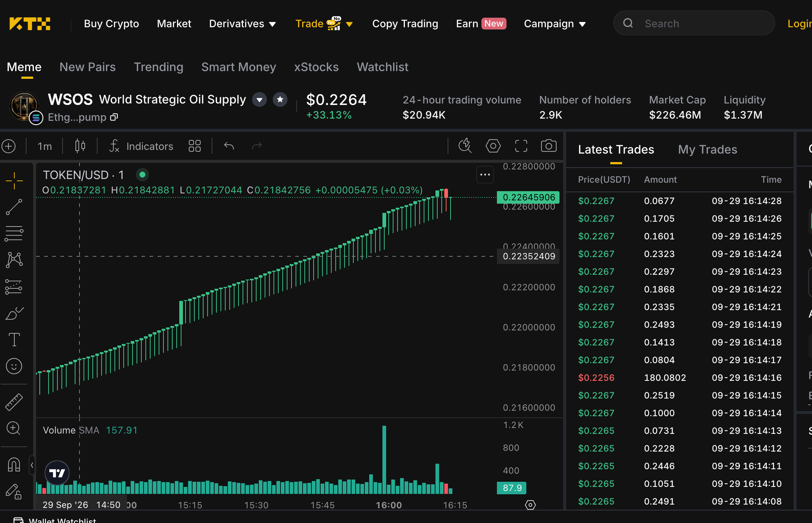The width and height of the screenshot is (812, 523).
Task: Click the trade at 09-29 16:14:28
Action: point(679,201)
